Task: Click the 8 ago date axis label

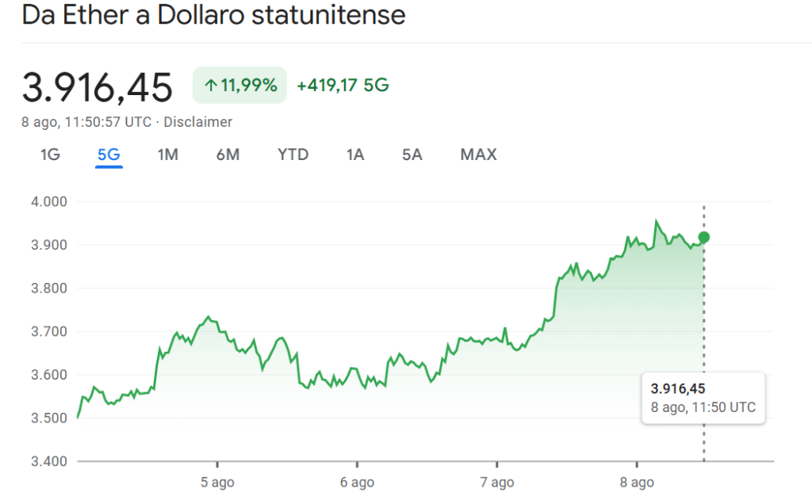Action: pos(637,483)
